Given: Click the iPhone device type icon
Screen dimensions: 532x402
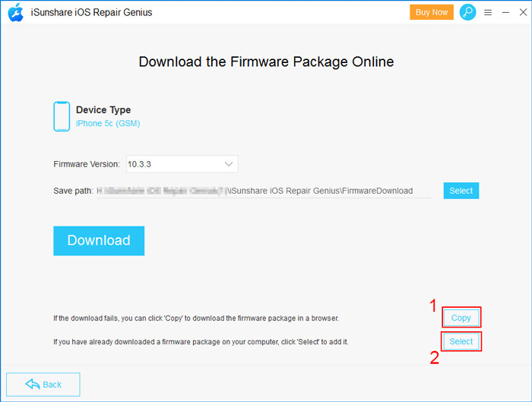Looking at the screenshot, I should [62, 116].
